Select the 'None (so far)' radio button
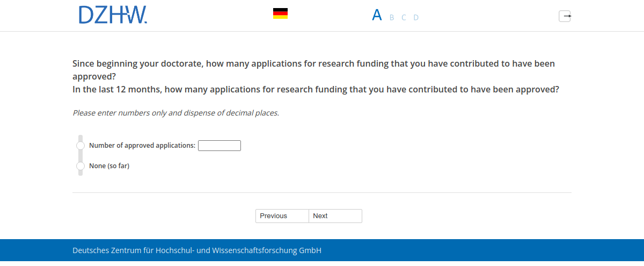The image size is (644, 266). pyautogui.click(x=80, y=166)
